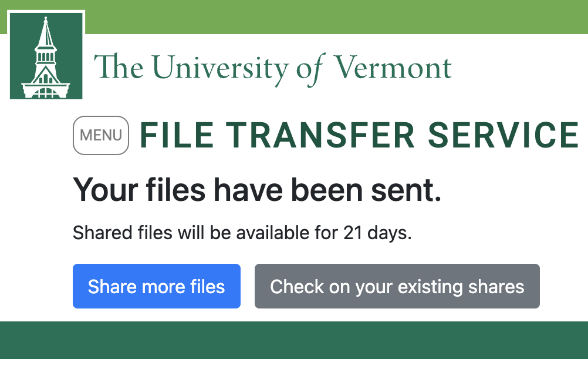The width and height of the screenshot is (588, 369).
Task: Click the 21 days availability message
Action: click(242, 233)
